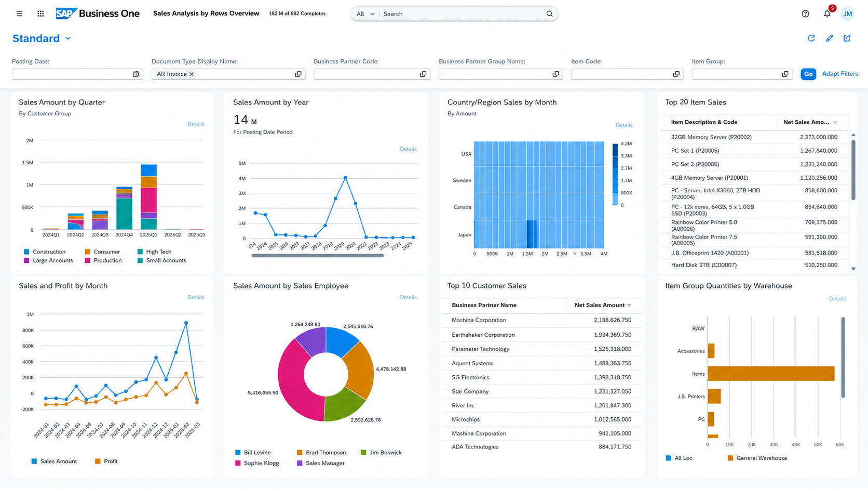
Task: Select the Business Partner Name column header
Action: pos(504,306)
